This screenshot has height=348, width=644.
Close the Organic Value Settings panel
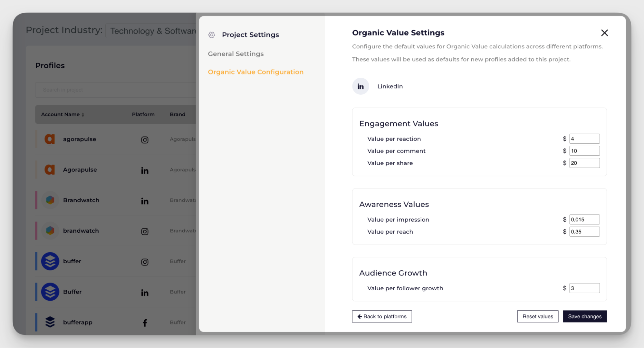[604, 33]
